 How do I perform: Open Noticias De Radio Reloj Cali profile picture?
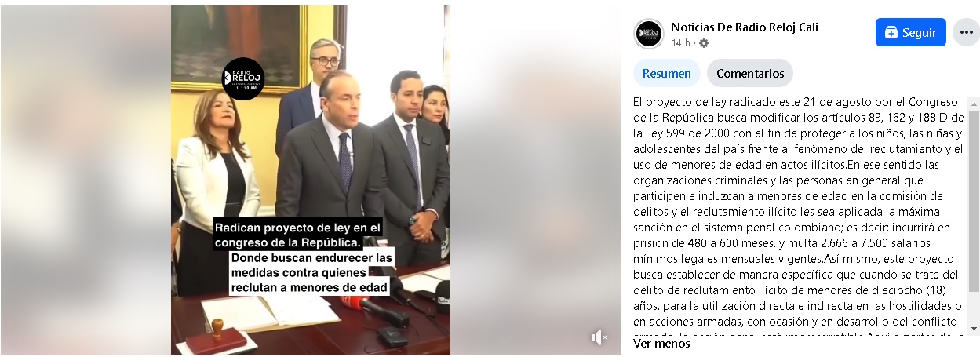[x=649, y=34]
